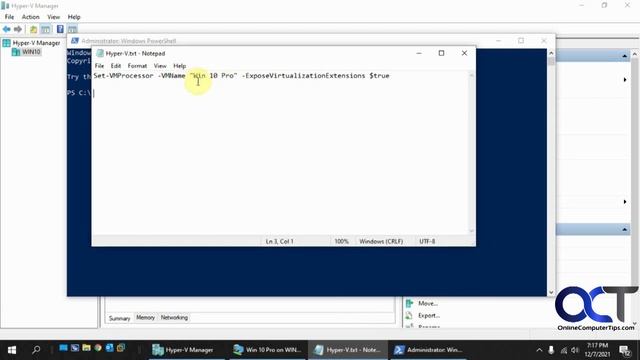Click Notepad vertical scrollbar down arrow
Screen dimensions: 640x360
click(472, 231)
